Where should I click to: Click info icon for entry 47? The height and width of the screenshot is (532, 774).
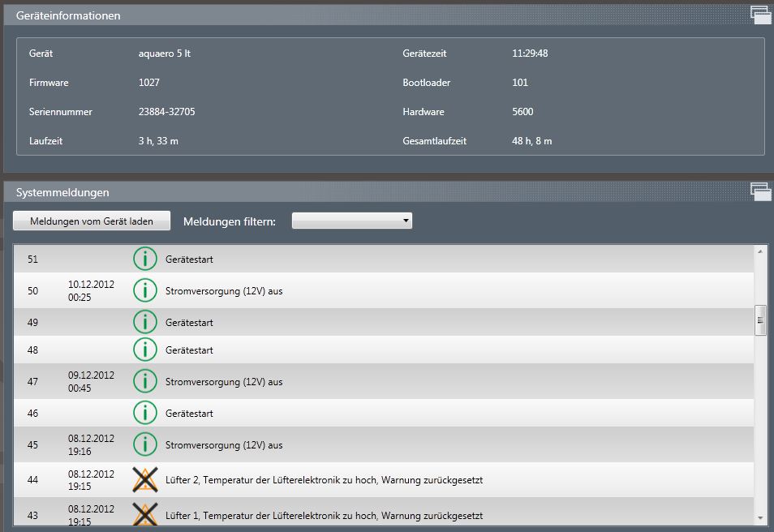[x=144, y=381]
